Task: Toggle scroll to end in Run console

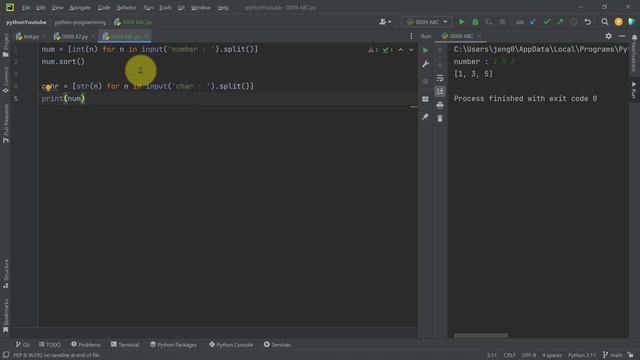Action: coord(440,91)
